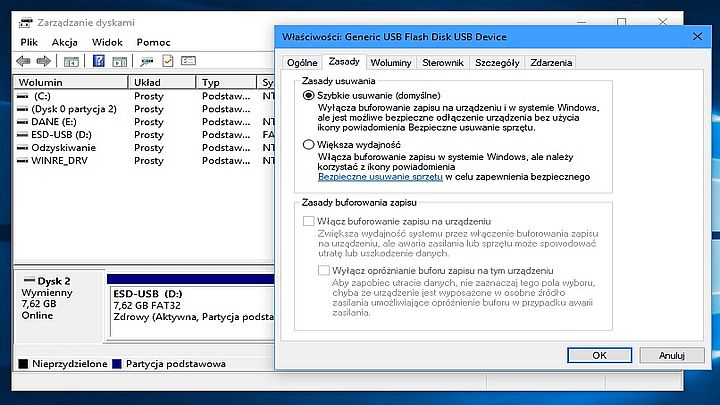Click drive icon next to DANE (E:)

click(x=22, y=122)
